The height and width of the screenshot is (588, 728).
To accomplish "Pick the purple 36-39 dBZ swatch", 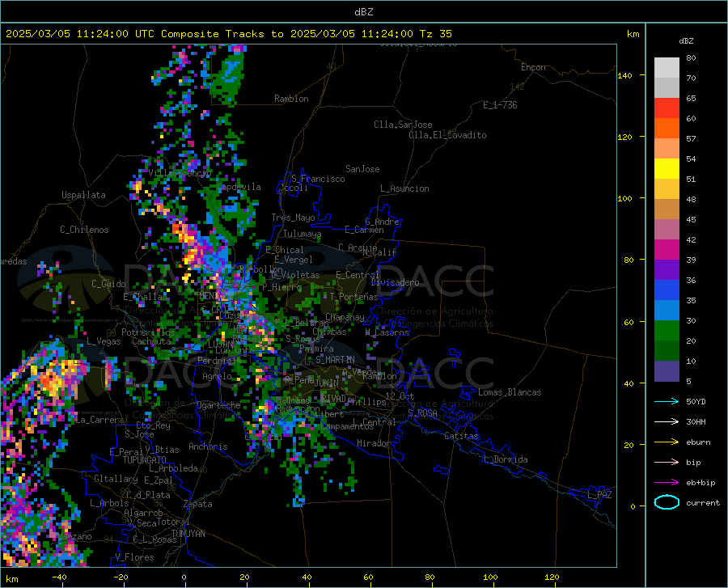I will [x=667, y=270].
